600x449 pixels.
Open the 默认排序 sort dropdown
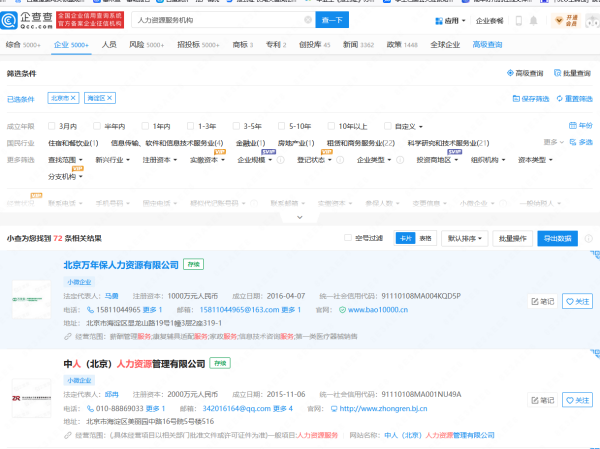(x=465, y=238)
